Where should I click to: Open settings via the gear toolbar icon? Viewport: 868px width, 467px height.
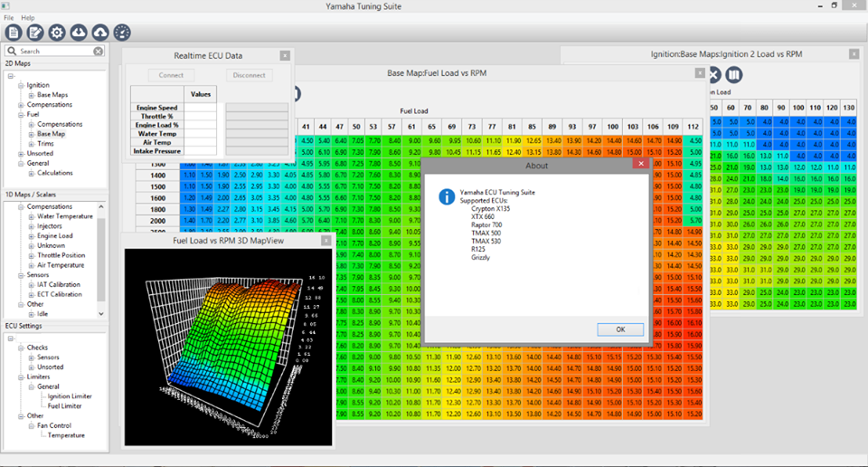pos(56,33)
